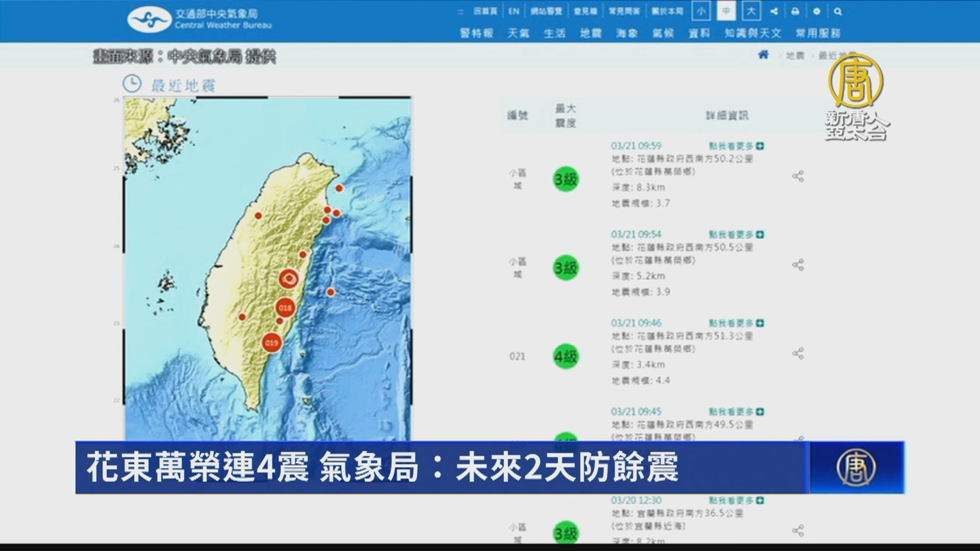Click earthquake marker 019 on the map
This screenshot has width=980, height=551.
pos(271,343)
